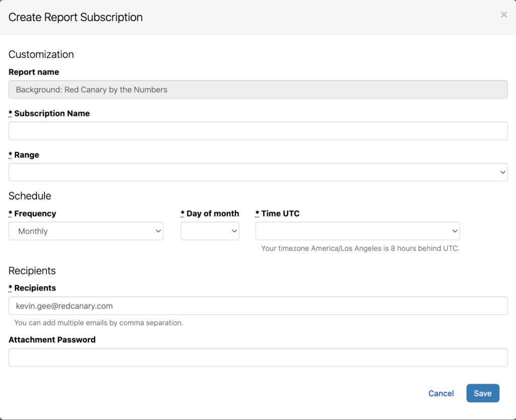Click the America/Los Angeles timezone hint

(x=360, y=248)
